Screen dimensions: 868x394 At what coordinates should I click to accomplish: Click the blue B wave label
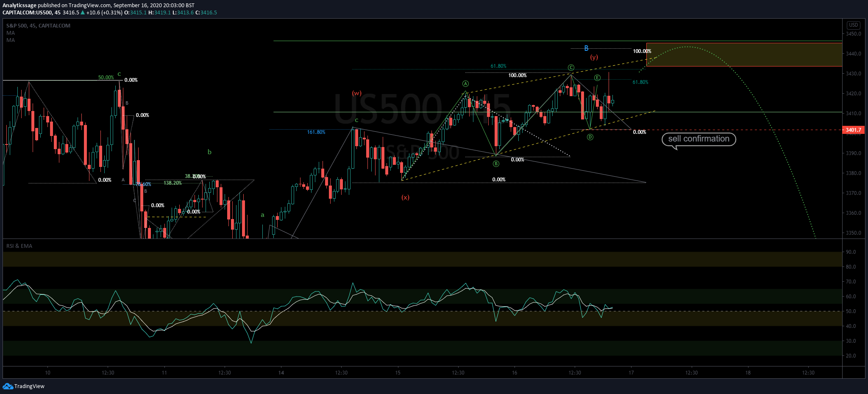[x=586, y=48]
